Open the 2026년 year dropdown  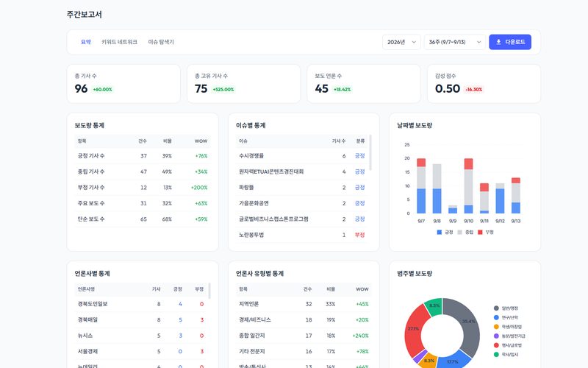(401, 42)
